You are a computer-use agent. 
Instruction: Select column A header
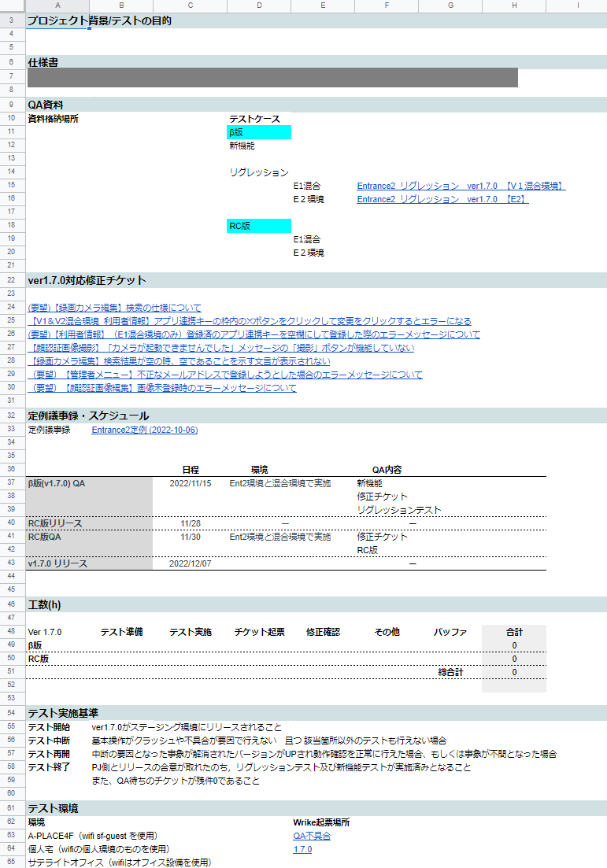pos(57,6)
